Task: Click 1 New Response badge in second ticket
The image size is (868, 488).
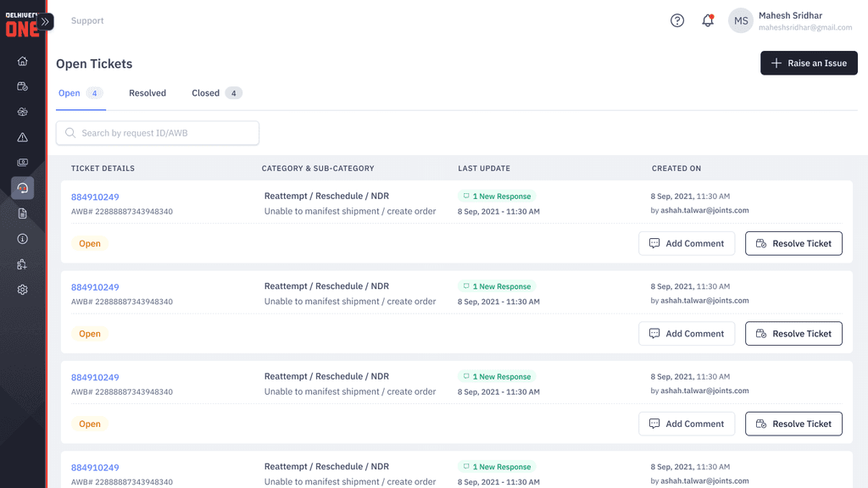Action: coord(497,286)
